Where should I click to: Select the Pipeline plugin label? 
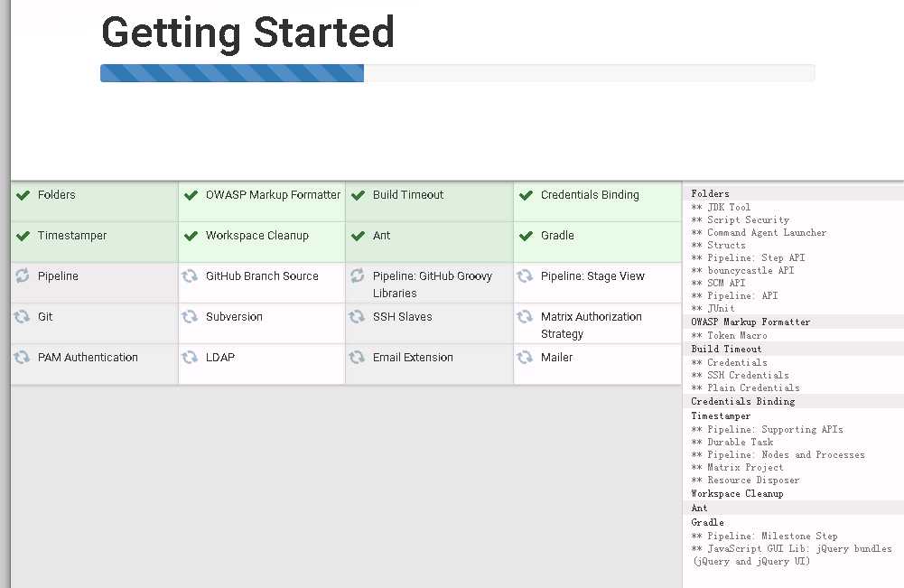coord(58,276)
